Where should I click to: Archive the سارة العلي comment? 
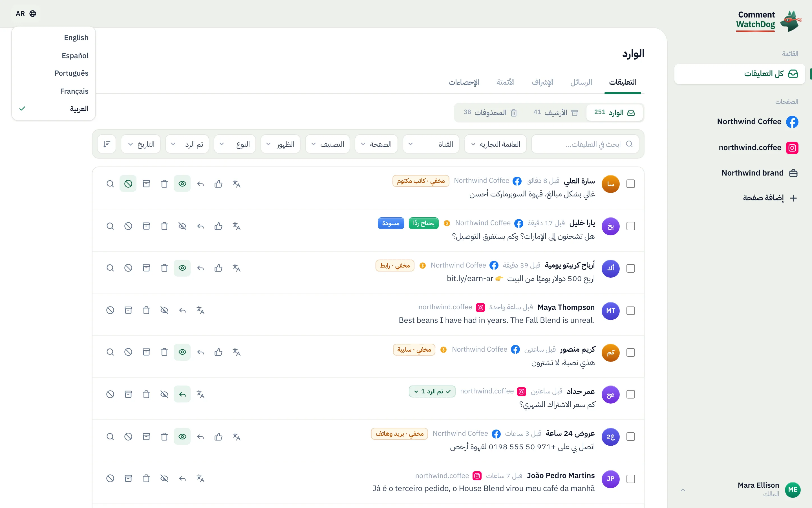pos(146,184)
